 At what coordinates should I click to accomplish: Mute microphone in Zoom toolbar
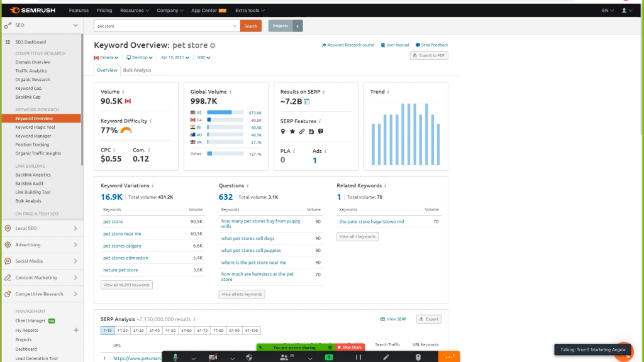(x=175, y=357)
